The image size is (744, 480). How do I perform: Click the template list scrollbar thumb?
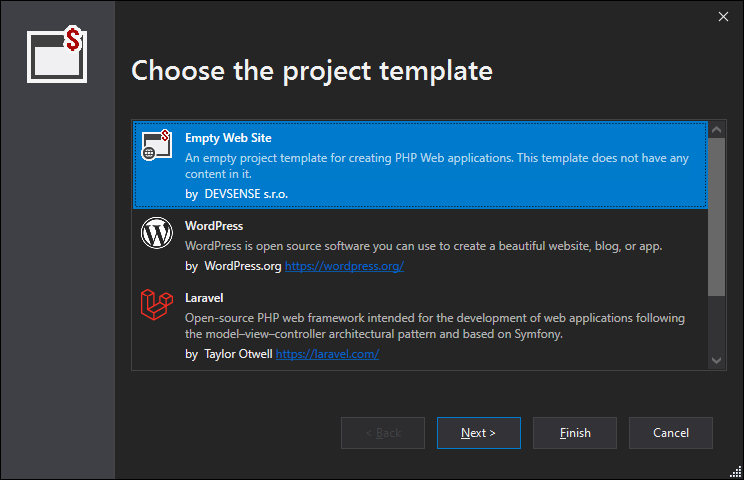pos(716,217)
